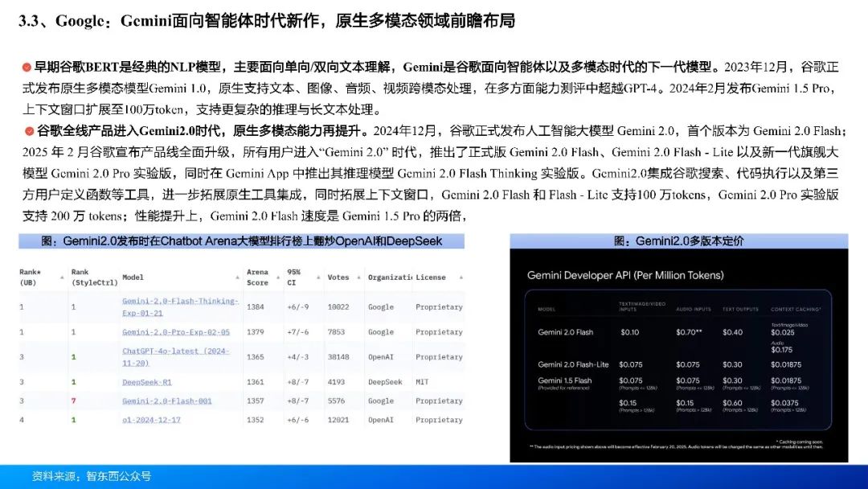
Task: Select the MIT license cell
Action: click(422, 382)
